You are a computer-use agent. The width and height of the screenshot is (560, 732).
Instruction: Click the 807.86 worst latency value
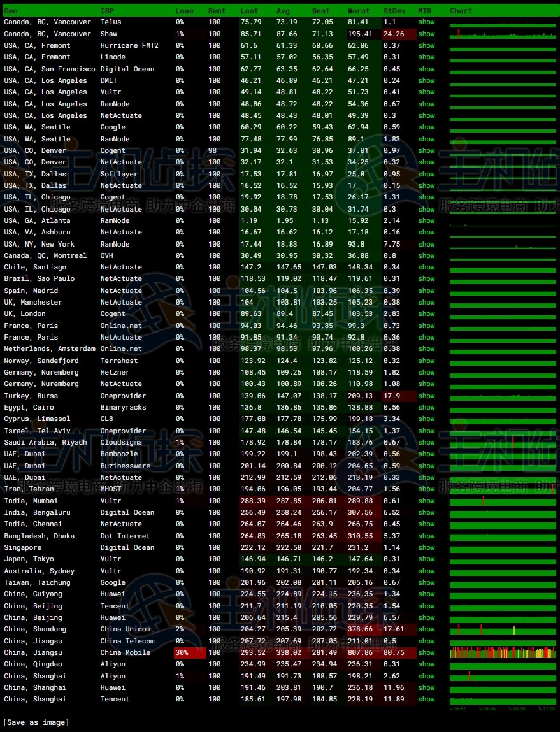360,652
